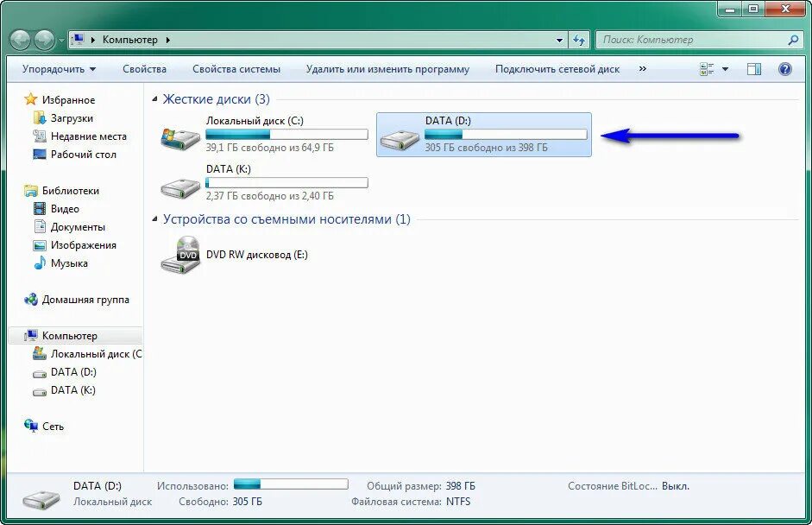
Task: Collapse Устройства со съемными носителями group
Action: (x=154, y=219)
